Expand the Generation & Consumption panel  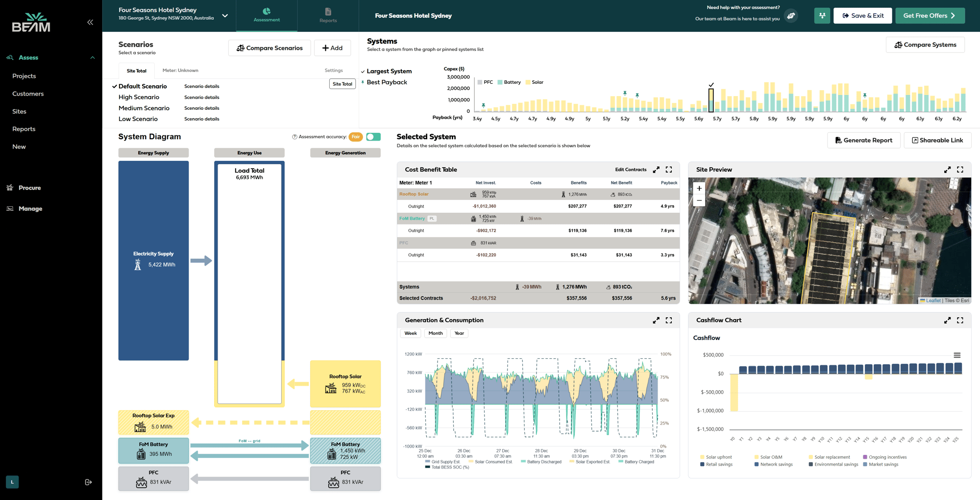point(656,320)
